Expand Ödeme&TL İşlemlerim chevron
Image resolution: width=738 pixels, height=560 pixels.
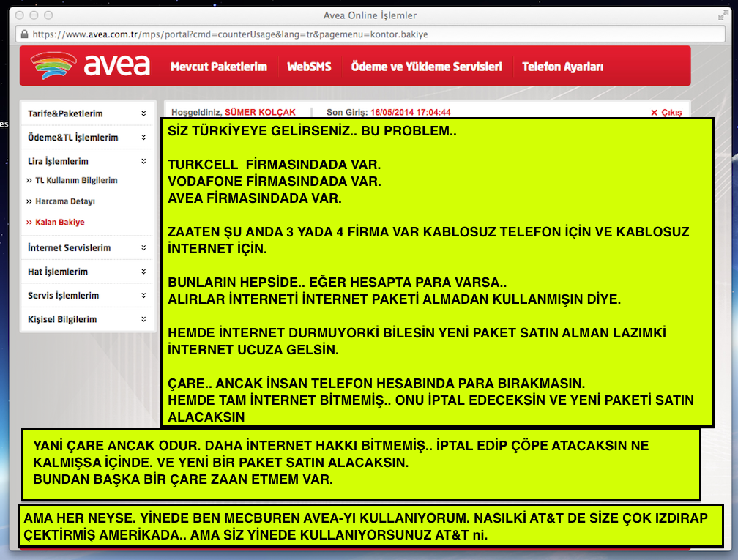click(x=143, y=138)
